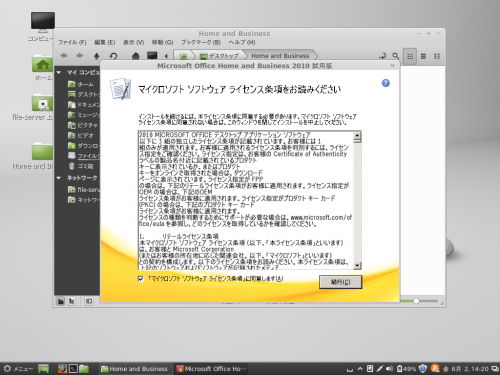Show places view via bottom-left sidebar button
The image size is (500, 375).
pyautogui.click(x=60, y=301)
